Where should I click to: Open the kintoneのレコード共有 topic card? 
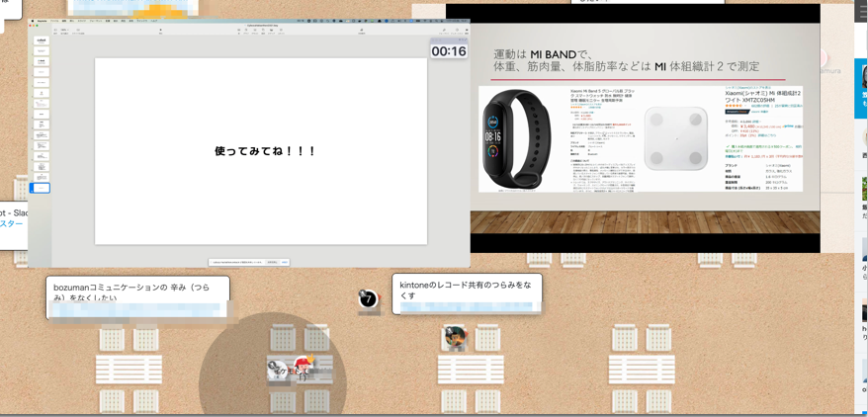click(468, 293)
